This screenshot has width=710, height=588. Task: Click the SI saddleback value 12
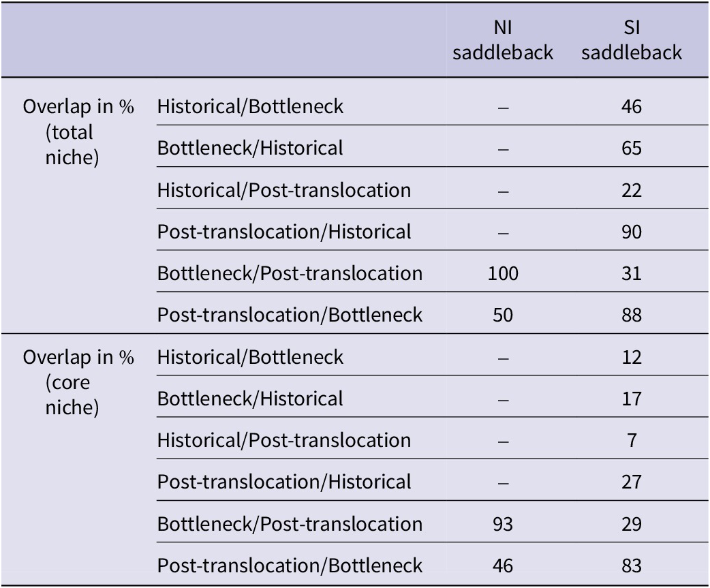(x=631, y=358)
